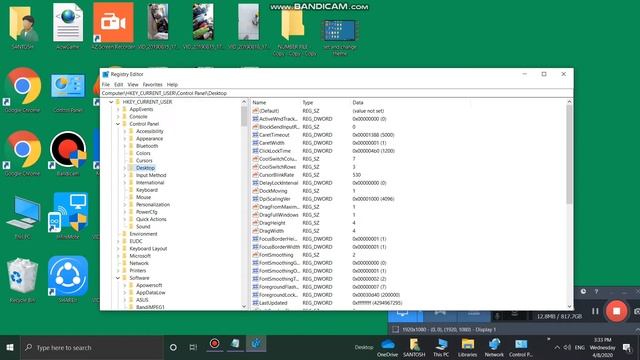Switch to Registry Editor taskbar button

tap(256, 344)
